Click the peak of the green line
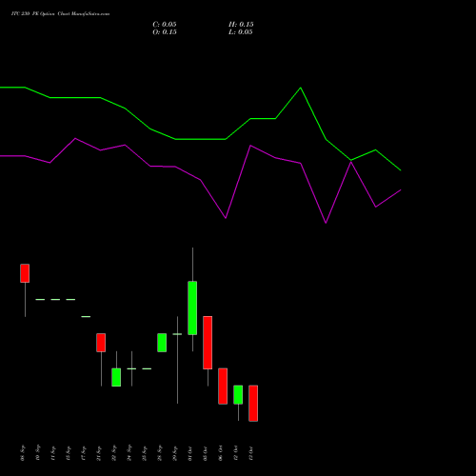This screenshot has height=476, width=476. click(301, 88)
